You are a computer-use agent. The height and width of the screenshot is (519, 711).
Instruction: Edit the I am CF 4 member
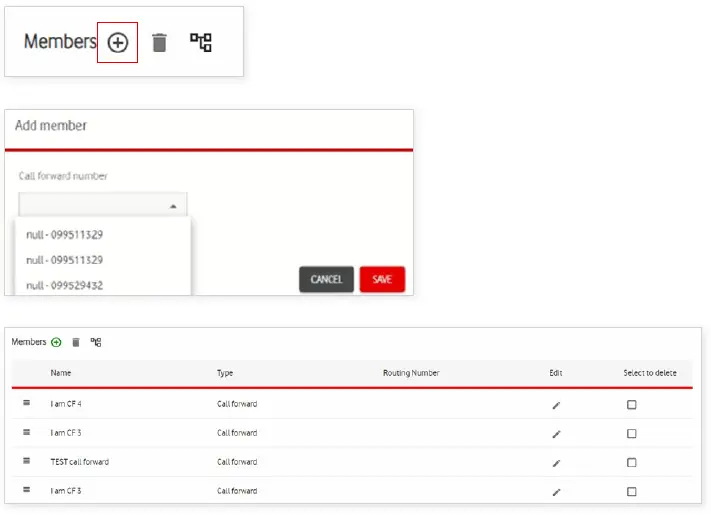(556, 405)
